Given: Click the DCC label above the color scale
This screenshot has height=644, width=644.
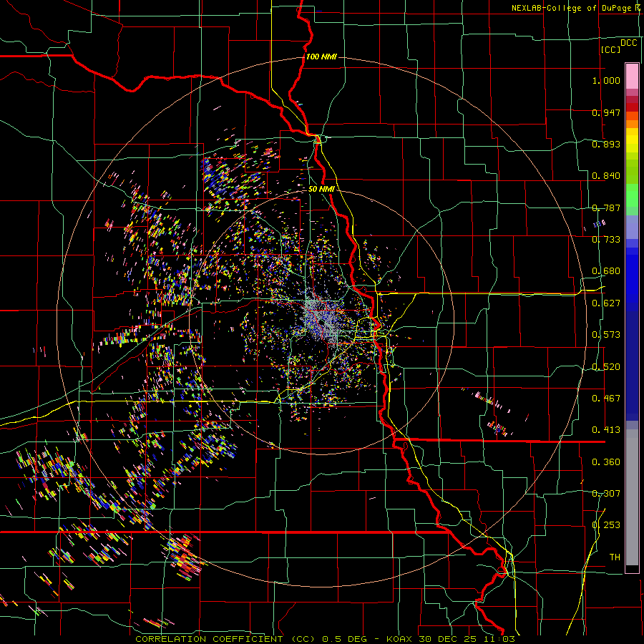Looking at the screenshot, I should coord(628,43).
